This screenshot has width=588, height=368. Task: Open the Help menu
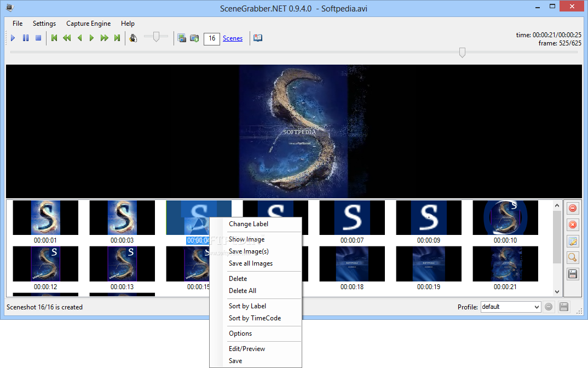pyautogui.click(x=128, y=23)
